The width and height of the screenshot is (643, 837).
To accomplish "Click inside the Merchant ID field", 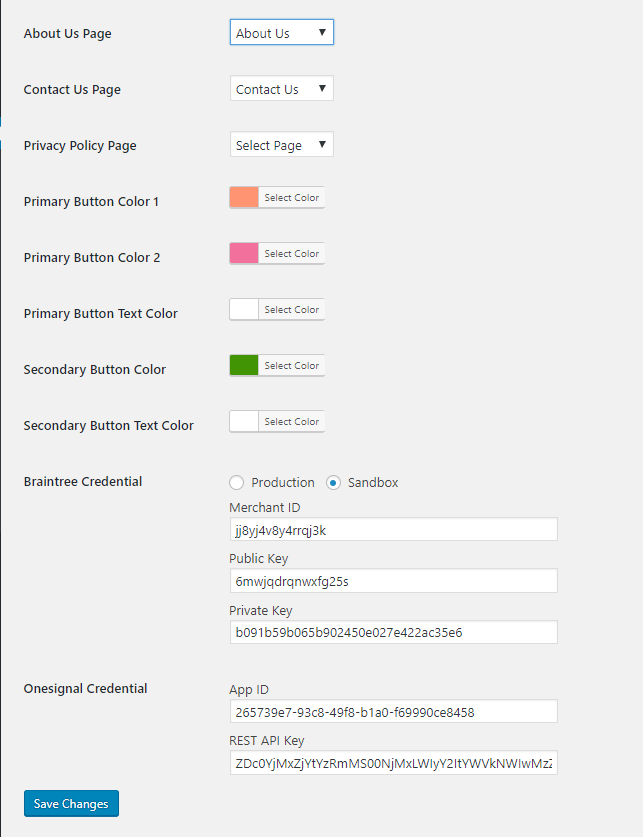I will tap(393, 529).
